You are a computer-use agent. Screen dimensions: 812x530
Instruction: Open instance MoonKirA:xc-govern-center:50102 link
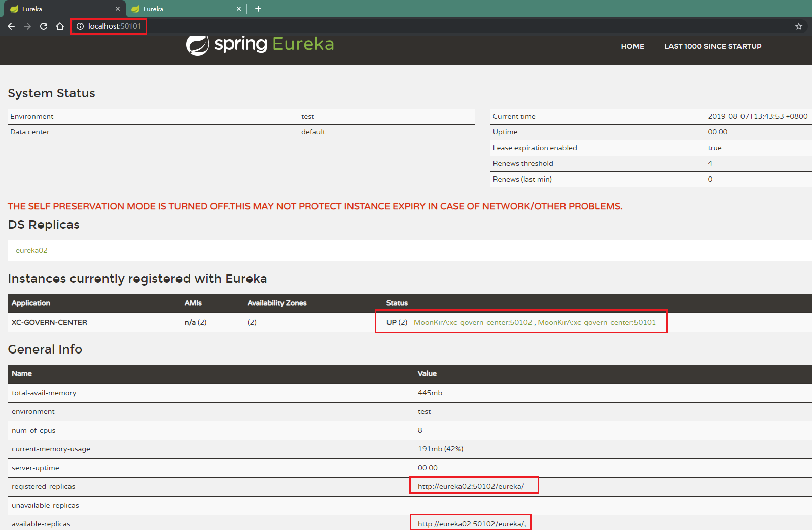click(473, 322)
